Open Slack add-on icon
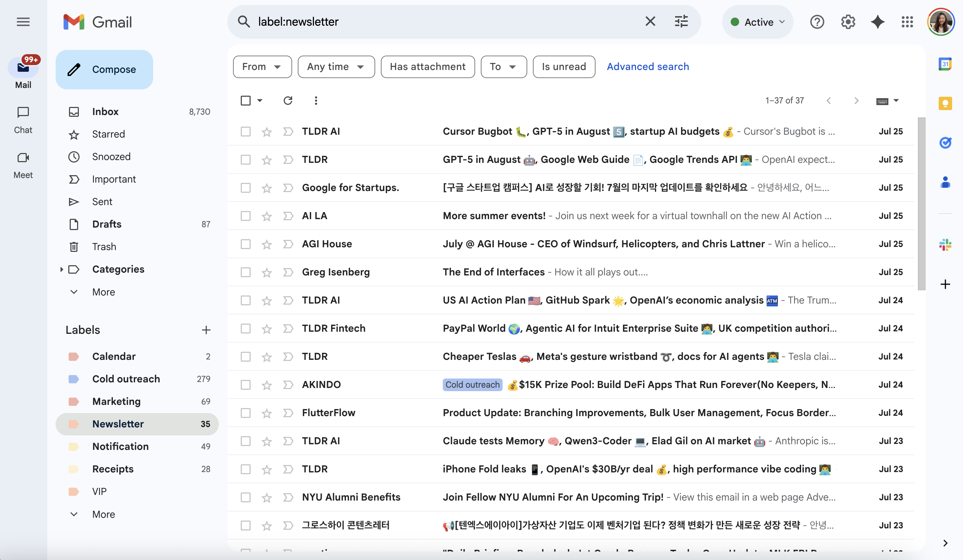Image resolution: width=963 pixels, height=560 pixels. pyautogui.click(x=945, y=244)
